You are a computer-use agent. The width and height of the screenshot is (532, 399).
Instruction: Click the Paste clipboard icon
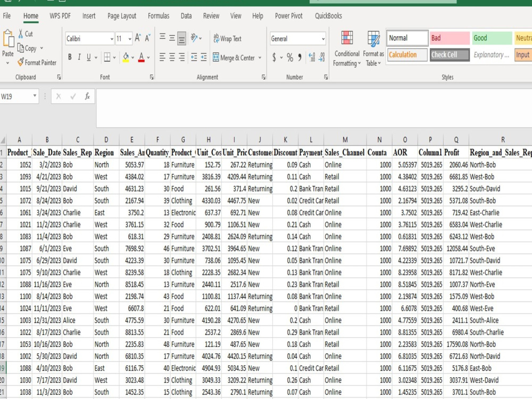point(8,39)
